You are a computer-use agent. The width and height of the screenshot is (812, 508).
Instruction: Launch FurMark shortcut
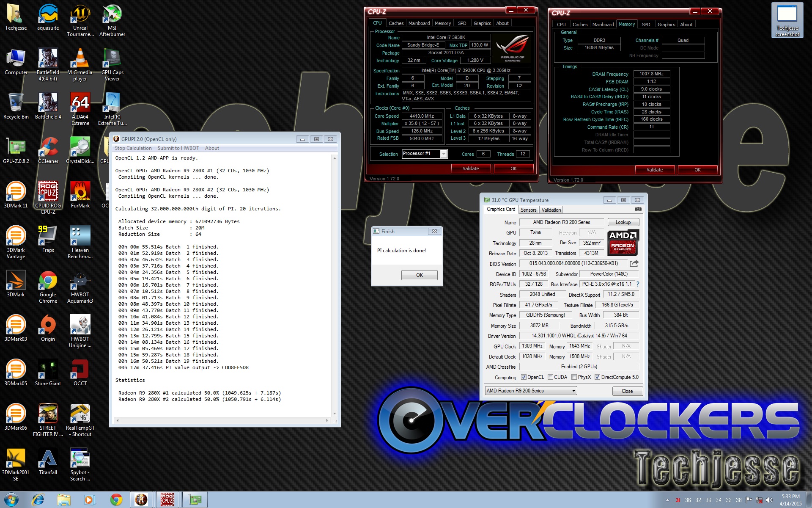(80, 196)
